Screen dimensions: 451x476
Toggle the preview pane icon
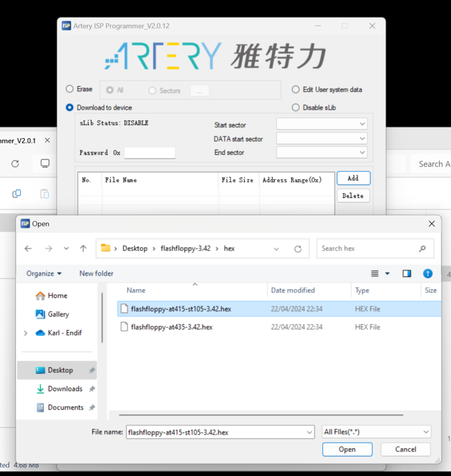pyautogui.click(x=407, y=273)
